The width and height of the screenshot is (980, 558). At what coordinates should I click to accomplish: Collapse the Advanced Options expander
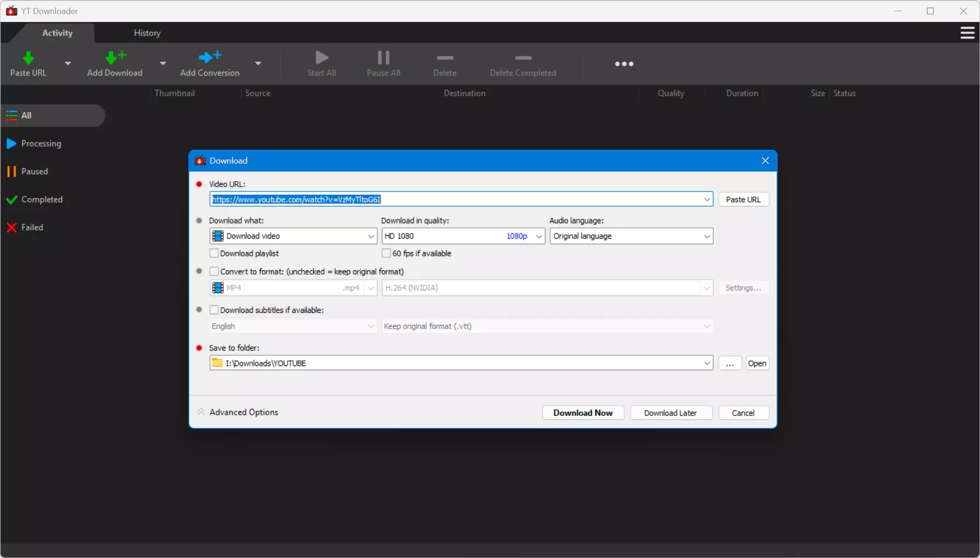pyautogui.click(x=238, y=412)
